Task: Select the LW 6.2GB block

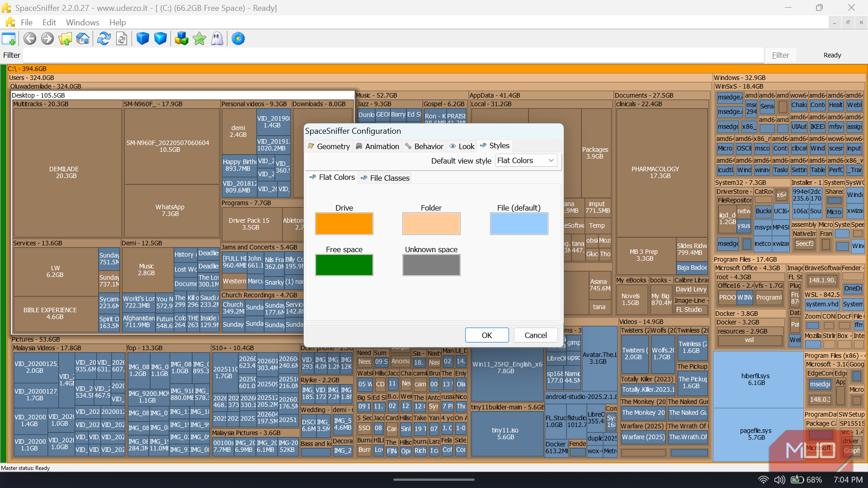Action: 55,272
